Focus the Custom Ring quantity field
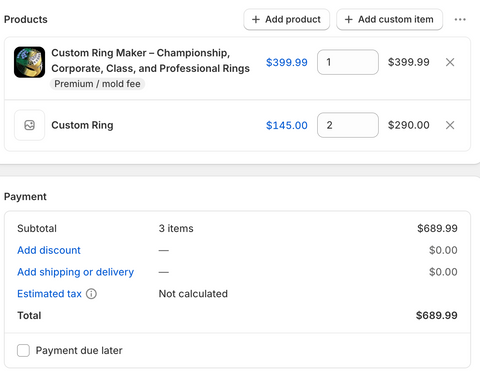Viewport: 480px width, 373px height. click(x=348, y=125)
